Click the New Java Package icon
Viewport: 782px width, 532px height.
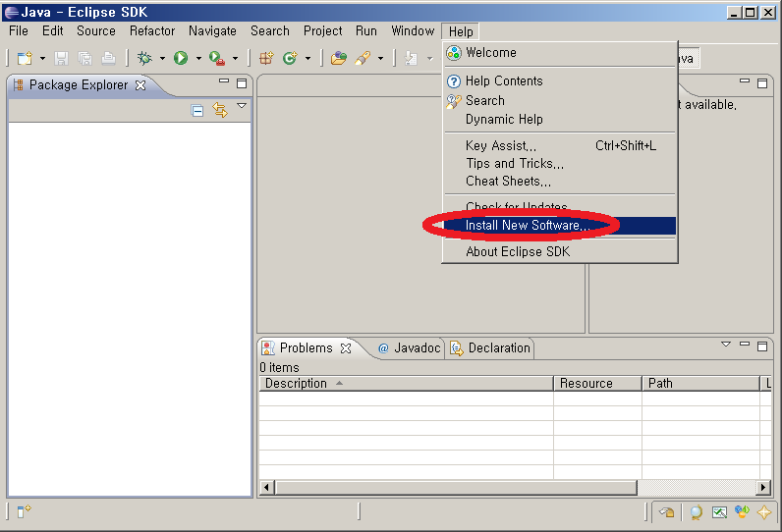tap(266, 58)
